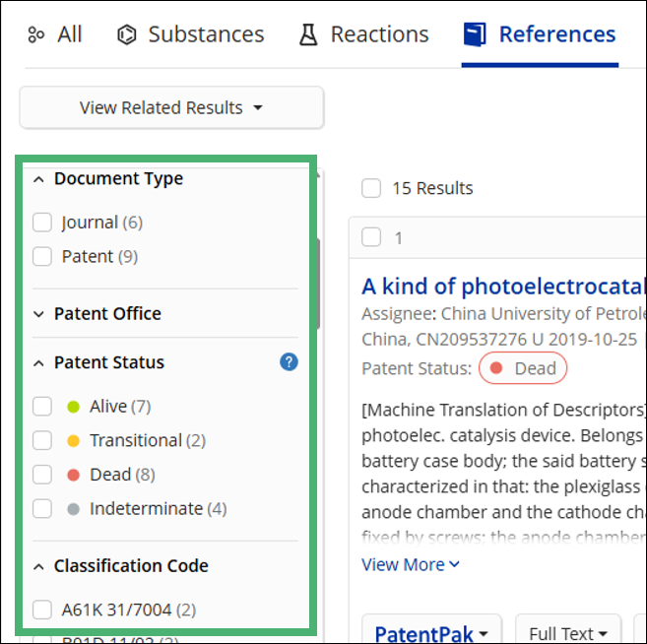Open the View Related Results dropdown
647x644 pixels.
(x=171, y=107)
